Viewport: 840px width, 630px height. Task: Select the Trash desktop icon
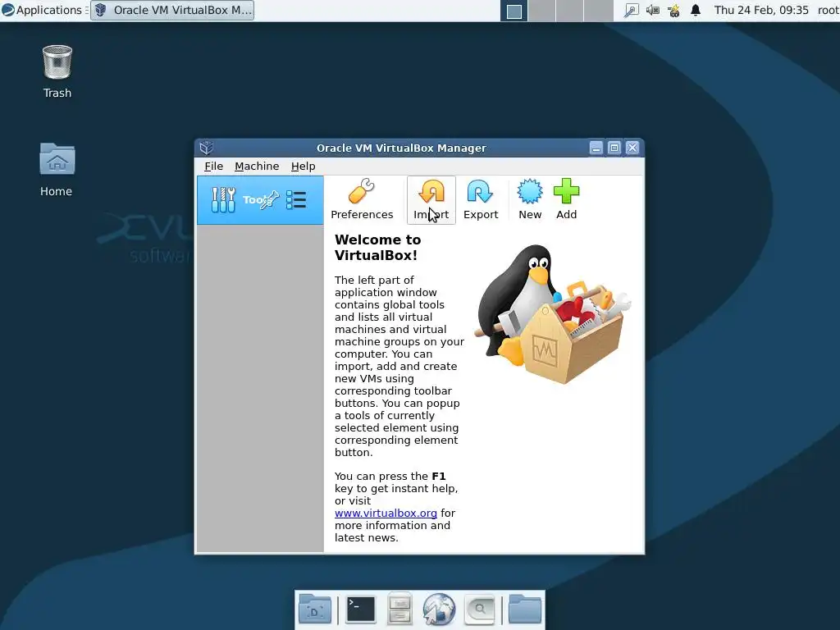tap(57, 72)
